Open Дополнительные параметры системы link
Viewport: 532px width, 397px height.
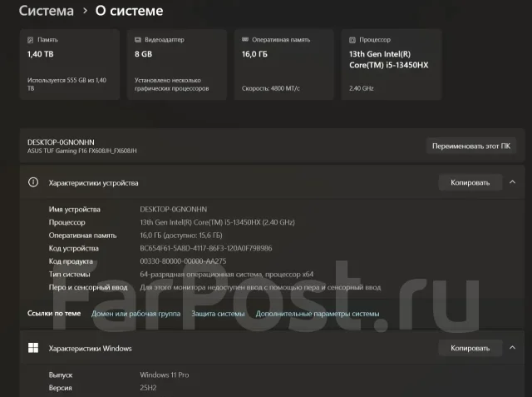coord(318,314)
